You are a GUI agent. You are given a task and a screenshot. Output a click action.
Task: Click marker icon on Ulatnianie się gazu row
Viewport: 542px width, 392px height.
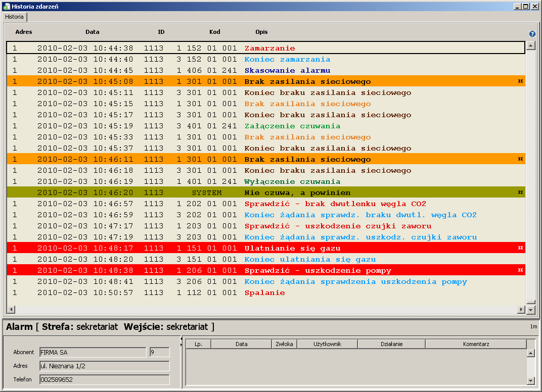[520, 248]
